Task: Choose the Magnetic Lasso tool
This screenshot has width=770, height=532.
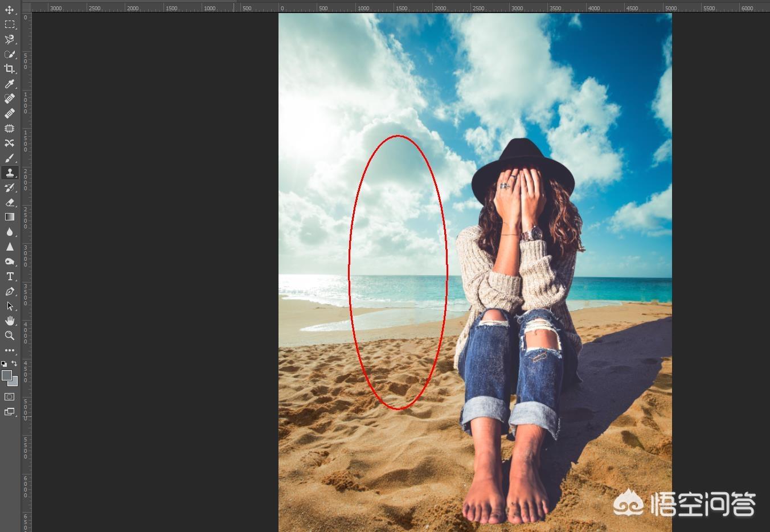Action: point(10,39)
